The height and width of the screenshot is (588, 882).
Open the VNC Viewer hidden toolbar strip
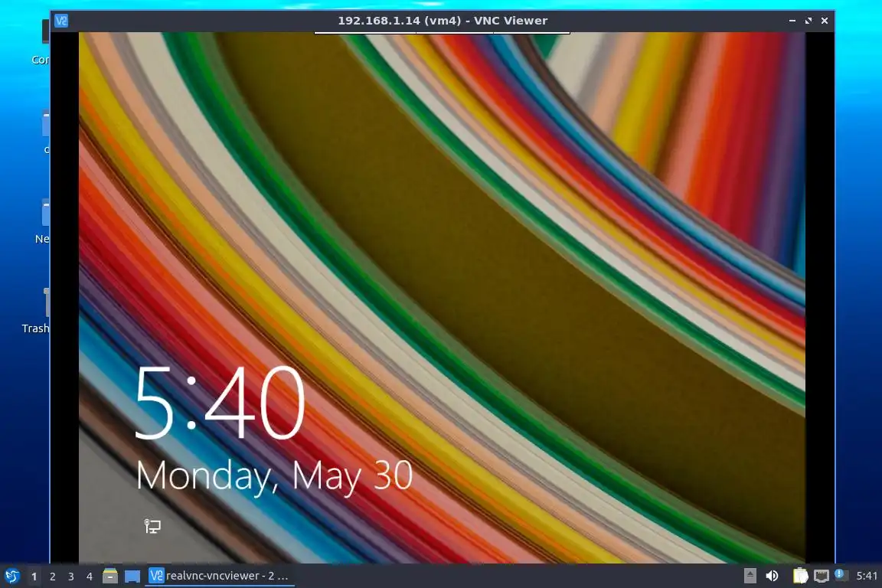coord(442,33)
